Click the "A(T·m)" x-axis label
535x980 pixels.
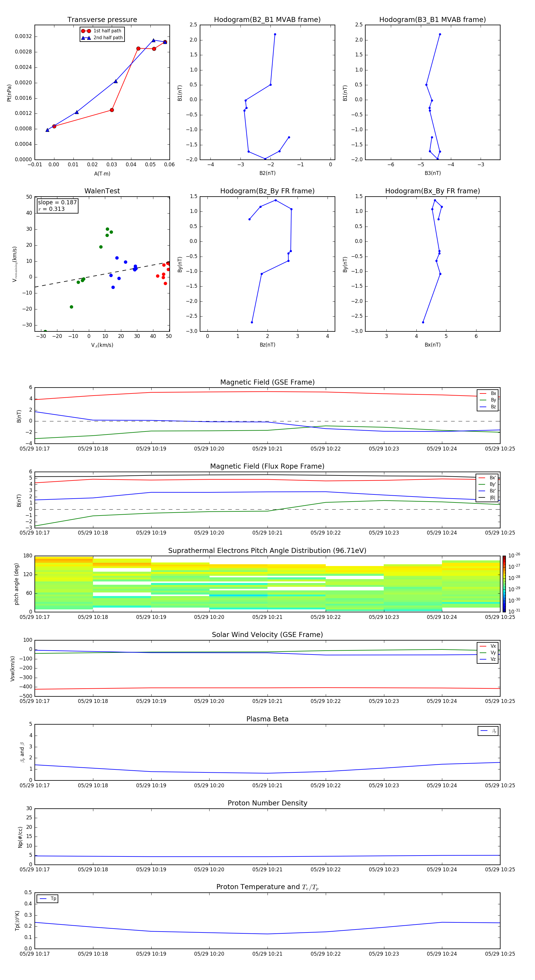(x=102, y=174)
